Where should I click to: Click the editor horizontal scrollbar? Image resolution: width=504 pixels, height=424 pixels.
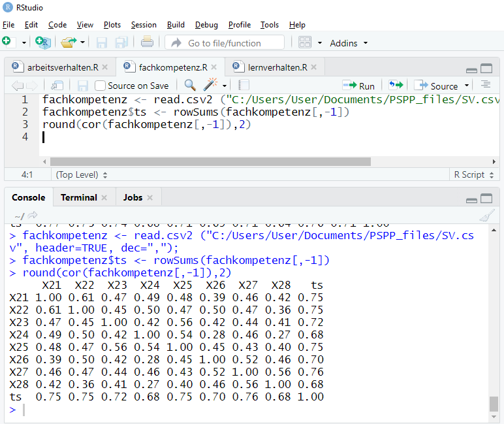tap(209, 161)
